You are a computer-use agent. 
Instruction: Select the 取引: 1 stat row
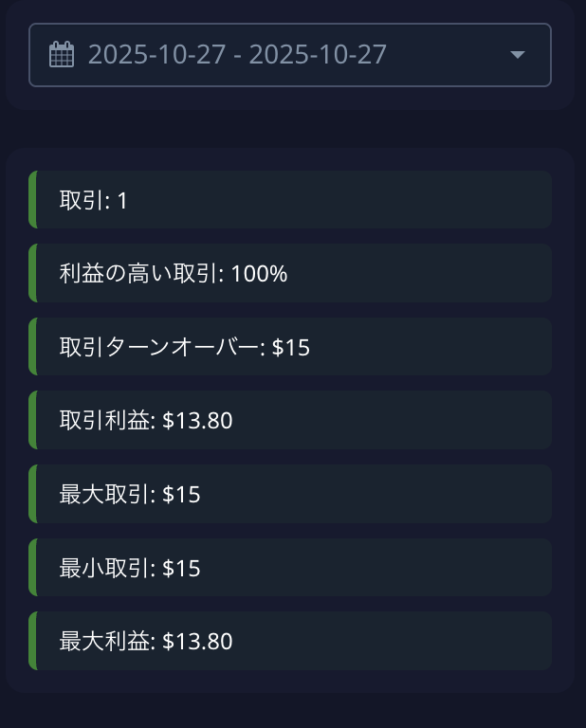click(x=290, y=200)
